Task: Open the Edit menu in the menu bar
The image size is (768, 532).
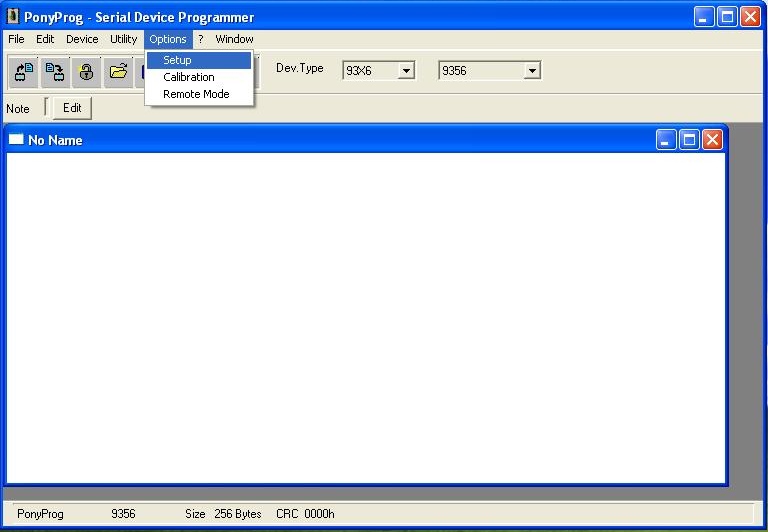Action: (45, 39)
